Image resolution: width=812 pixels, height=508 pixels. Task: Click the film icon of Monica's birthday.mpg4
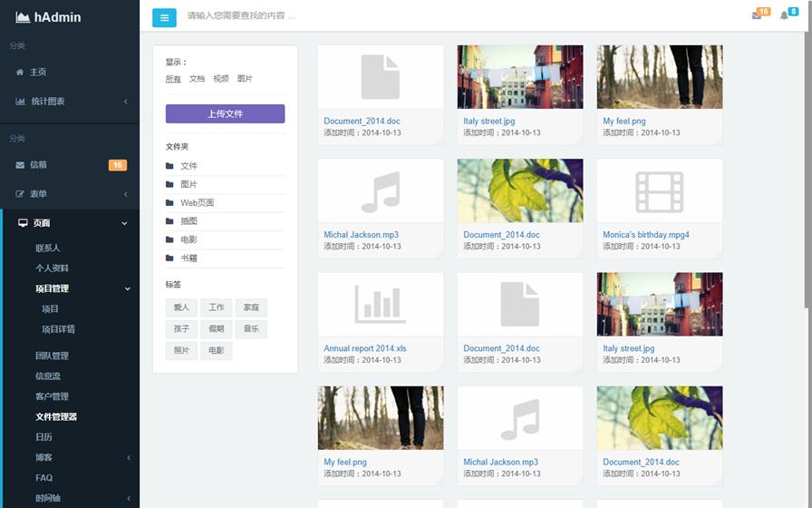point(659,191)
